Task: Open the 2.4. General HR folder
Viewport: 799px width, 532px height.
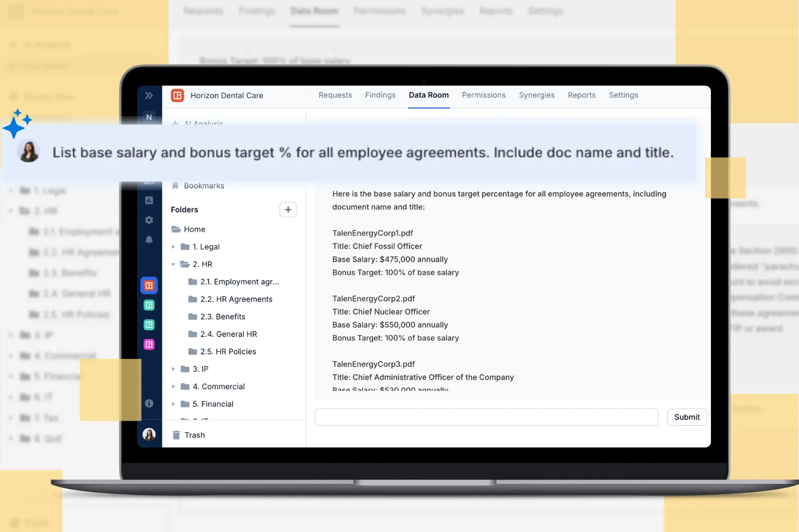Action: [x=228, y=334]
